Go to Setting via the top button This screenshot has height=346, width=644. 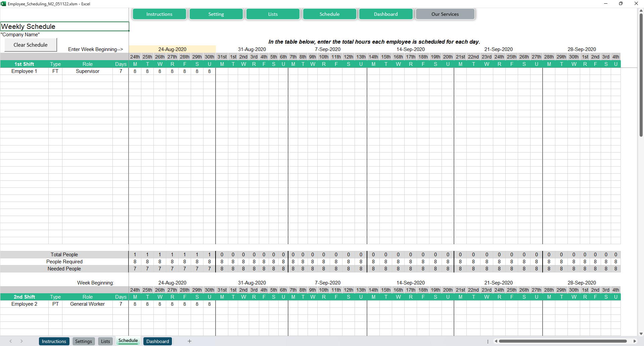(216, 14)
